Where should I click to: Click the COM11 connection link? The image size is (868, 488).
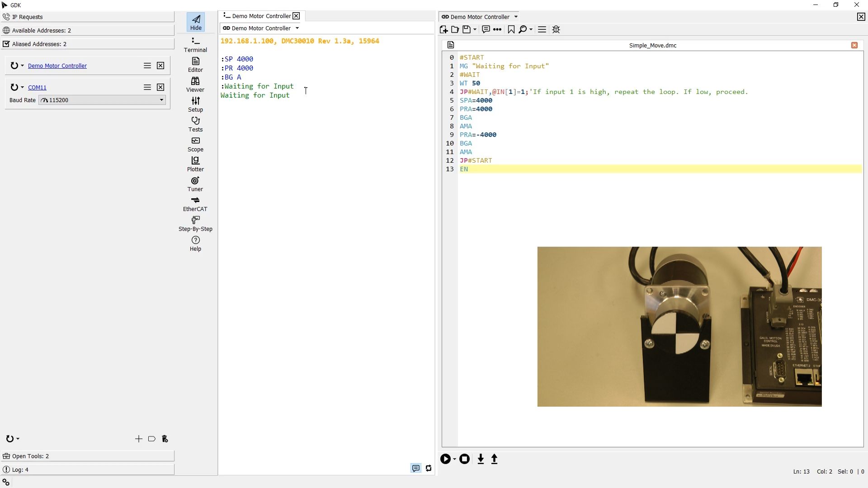pyautogui.click(x=37, y=87)
